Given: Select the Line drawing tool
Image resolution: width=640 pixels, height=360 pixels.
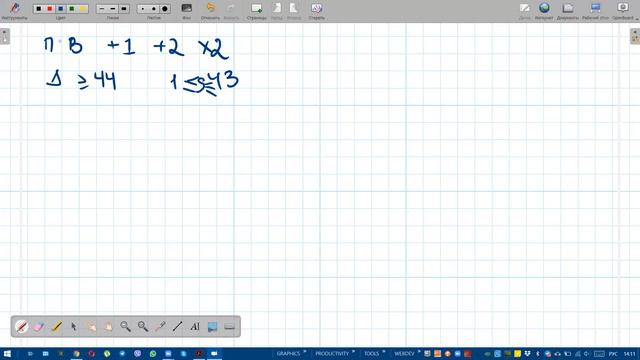Looking at the screenshot, I should tap(178, 327).
